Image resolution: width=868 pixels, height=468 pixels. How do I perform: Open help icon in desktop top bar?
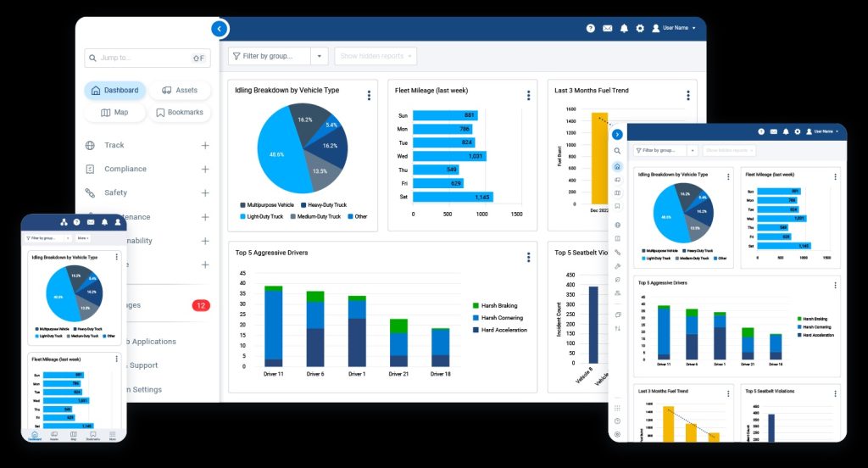tap(591, 28)
